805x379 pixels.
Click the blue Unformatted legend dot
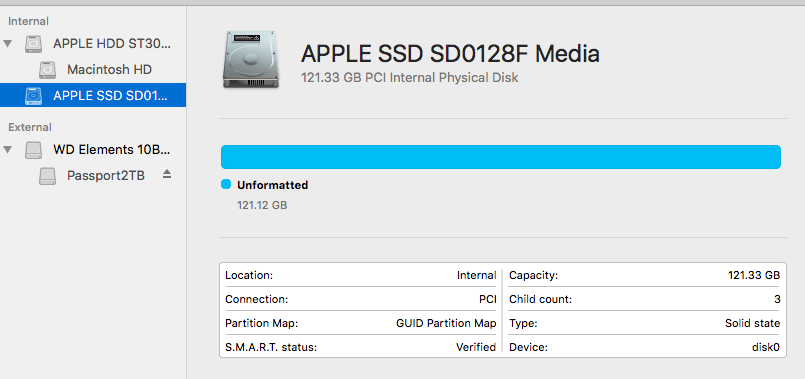[225, 184]
